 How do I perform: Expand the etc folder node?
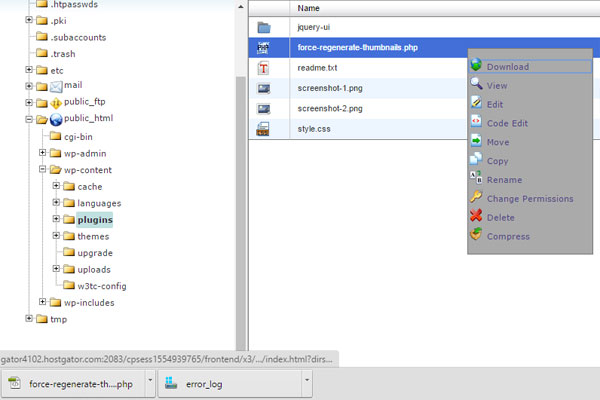click(29, 69)
